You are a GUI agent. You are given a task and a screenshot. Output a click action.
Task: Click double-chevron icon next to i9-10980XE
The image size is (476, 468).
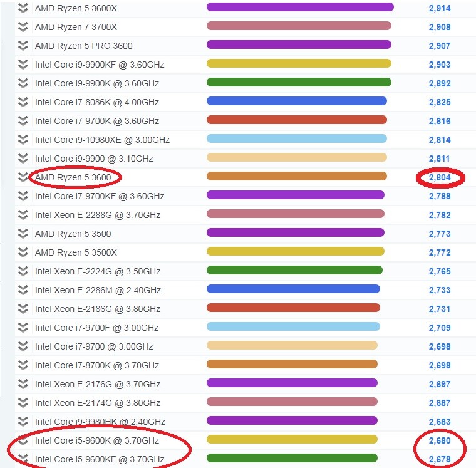click(x=23, y=140)
